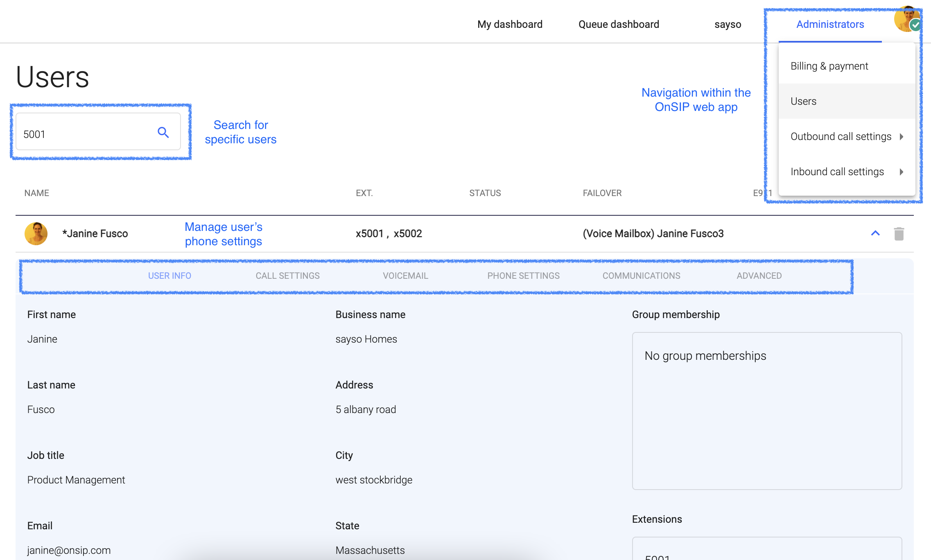Click the CALL SETTINGS tab link
The image size is (931, 560).
[287, 275]
